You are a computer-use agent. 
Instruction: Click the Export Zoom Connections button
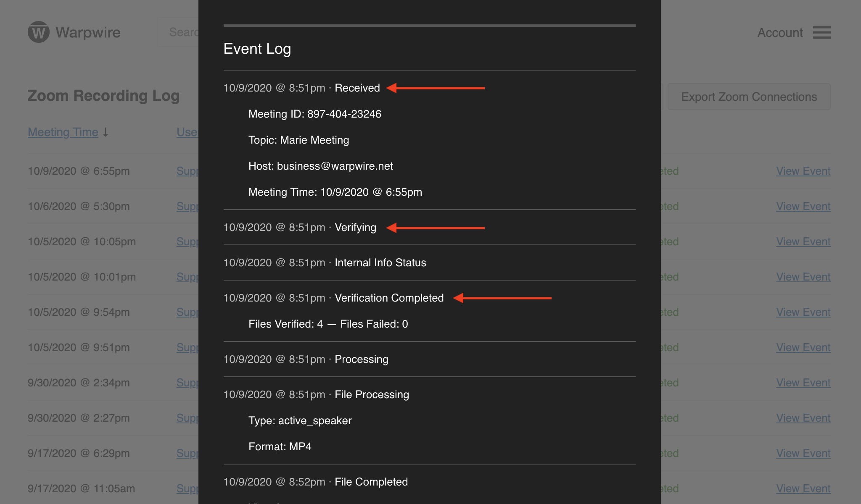[749, 95]
